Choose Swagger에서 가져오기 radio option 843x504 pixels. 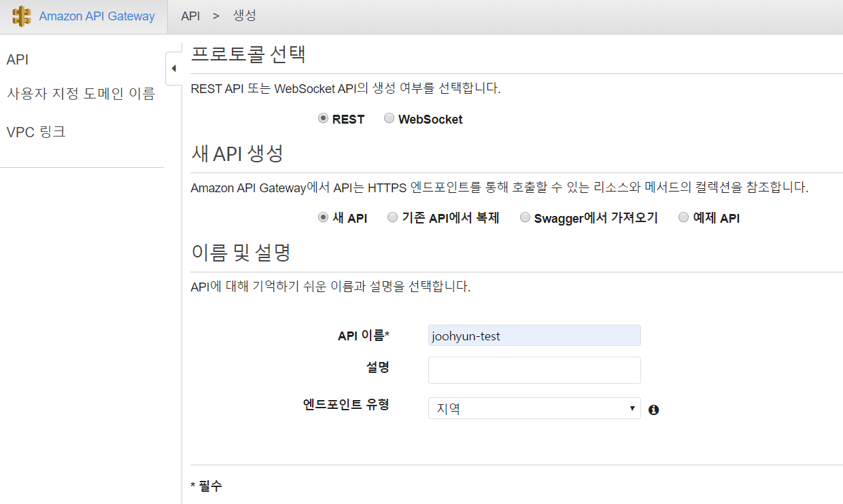[x=525, y=217]
